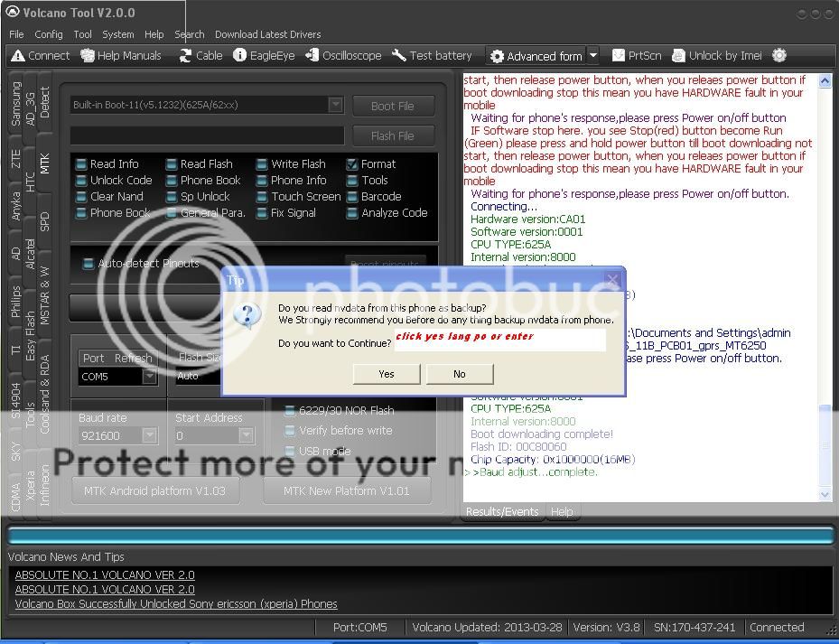Open Help Manuals from the toolbar
The height and width of the screenshot is (644, 839).
[x=88, y=56]
